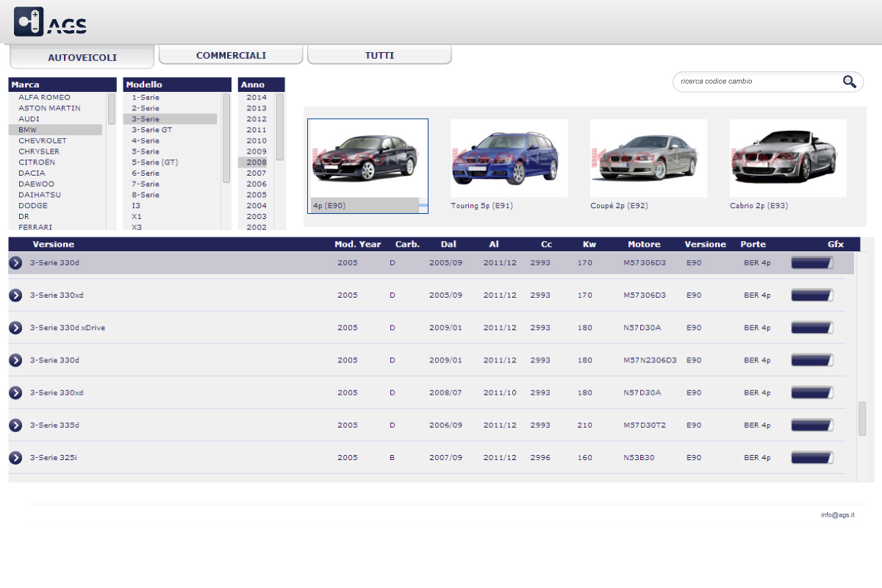The image size is (882, 588).
Task: Click the magnifier search icon
Action: coord(850,82)
